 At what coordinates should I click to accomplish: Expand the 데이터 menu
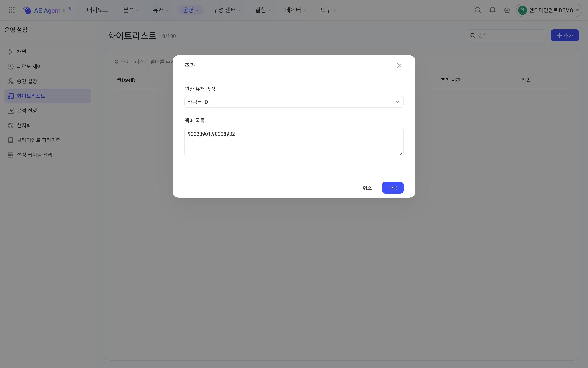point(295,10)
